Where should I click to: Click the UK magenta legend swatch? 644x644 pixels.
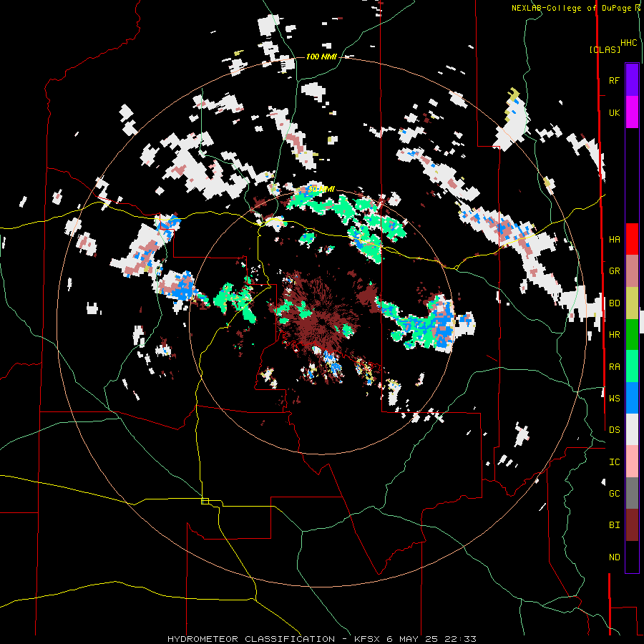click(x=632, y=112)
